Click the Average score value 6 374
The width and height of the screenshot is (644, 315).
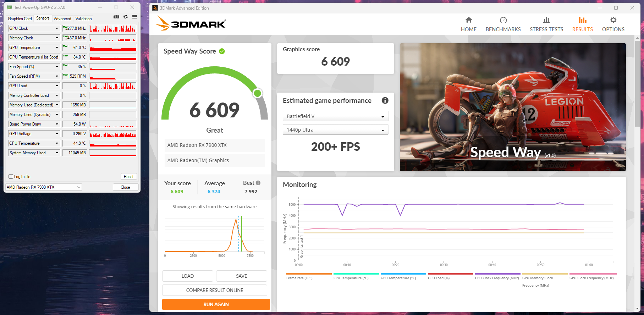click(214, 192)
